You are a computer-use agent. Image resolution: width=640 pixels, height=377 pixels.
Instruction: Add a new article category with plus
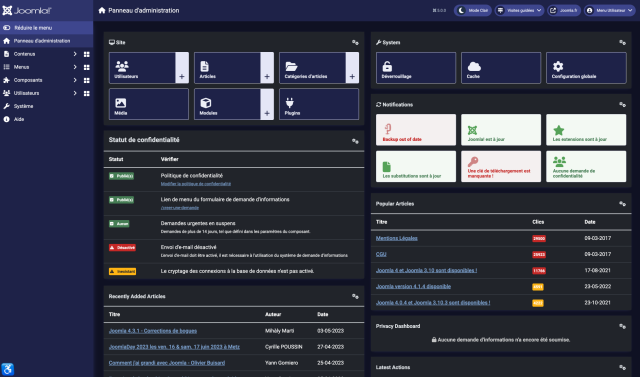coord(352,68)
